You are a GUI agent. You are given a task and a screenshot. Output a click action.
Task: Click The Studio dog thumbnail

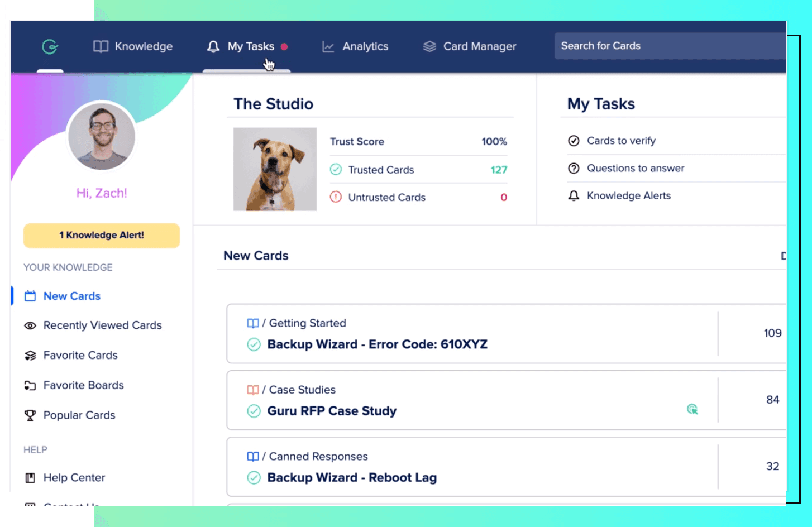[x=275, y=169]
